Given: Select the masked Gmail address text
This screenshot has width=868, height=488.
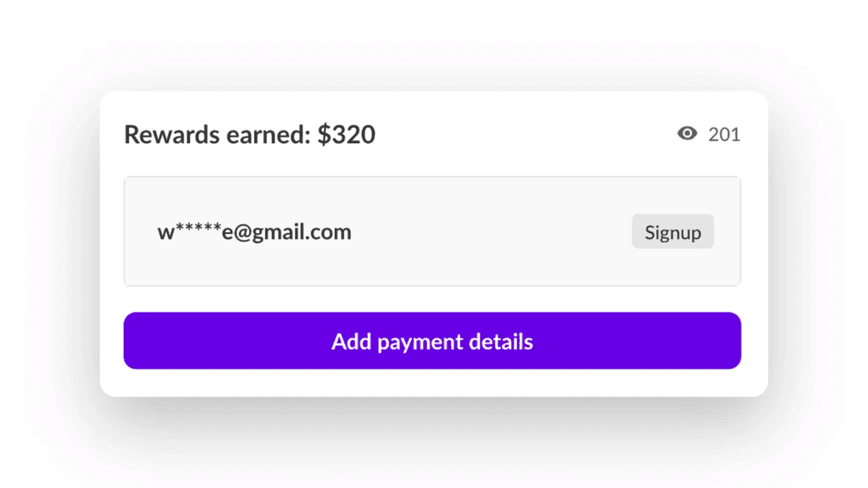Looking at the screenshot, I should pyautogui.click(x=254, y=232).
